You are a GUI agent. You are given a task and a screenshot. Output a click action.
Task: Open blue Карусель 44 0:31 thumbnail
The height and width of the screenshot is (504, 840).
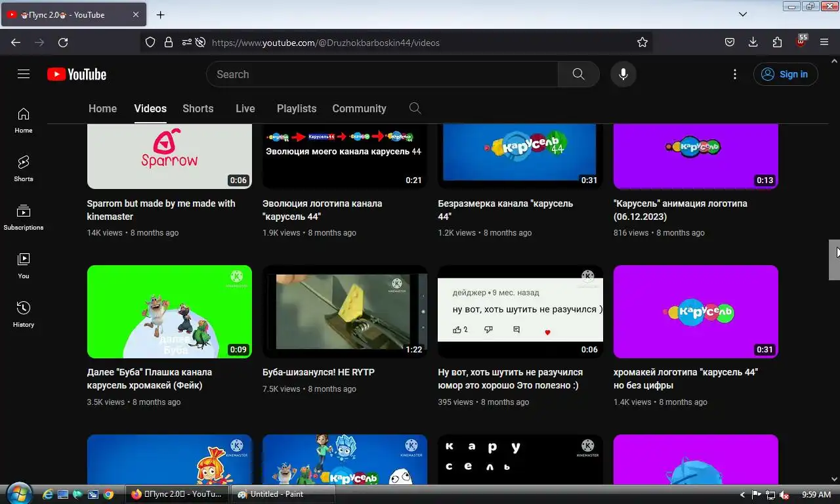pos(520,156)
